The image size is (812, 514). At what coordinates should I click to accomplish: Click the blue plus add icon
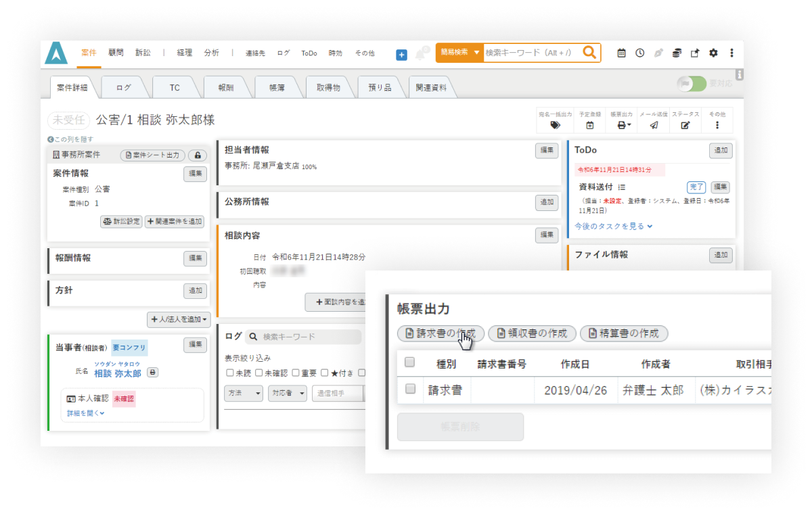[x=401, y=55]
